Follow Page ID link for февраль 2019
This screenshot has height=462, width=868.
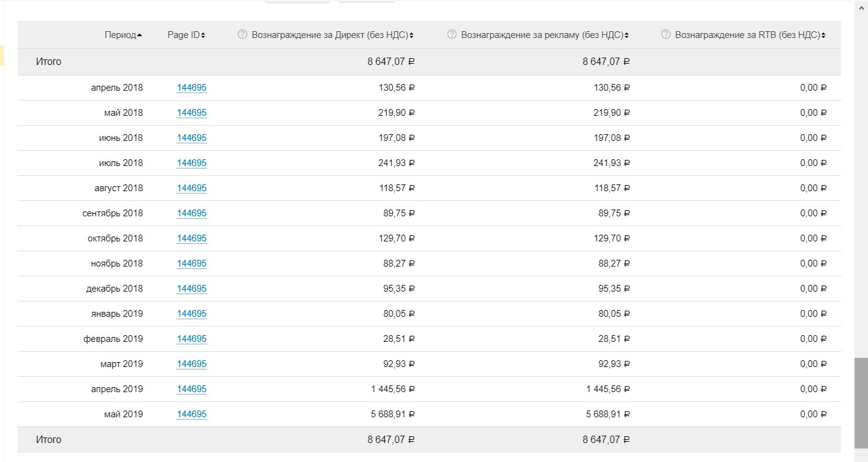(x=191, y=339)
